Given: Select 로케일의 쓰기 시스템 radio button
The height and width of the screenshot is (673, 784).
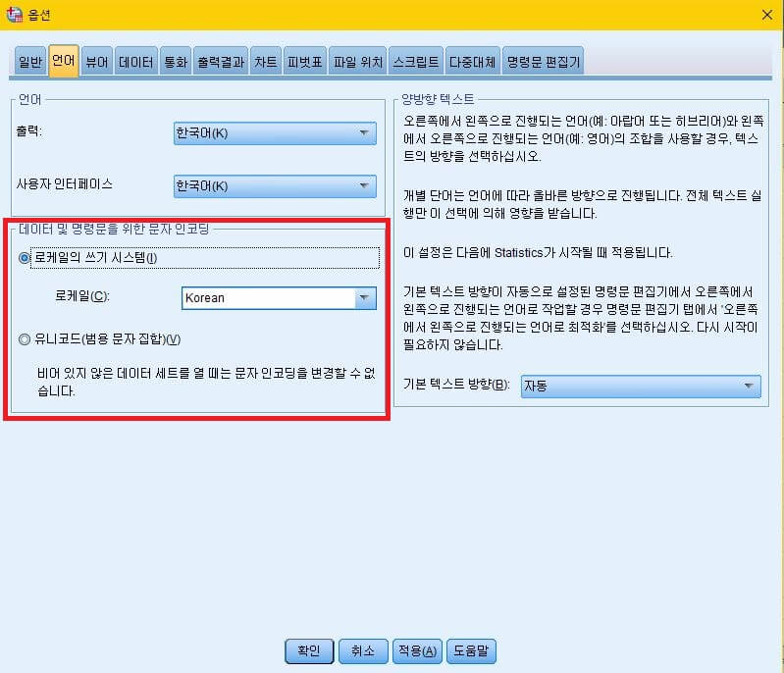Looking at the screenshot, I should pos(24,258).
